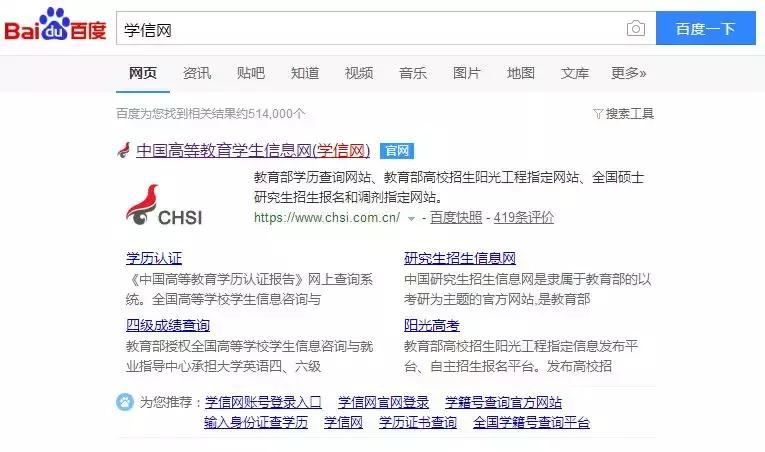Screen dimensions: 765x452
Task: Switch to the 资讯 tab
Action: pos(197,73)
